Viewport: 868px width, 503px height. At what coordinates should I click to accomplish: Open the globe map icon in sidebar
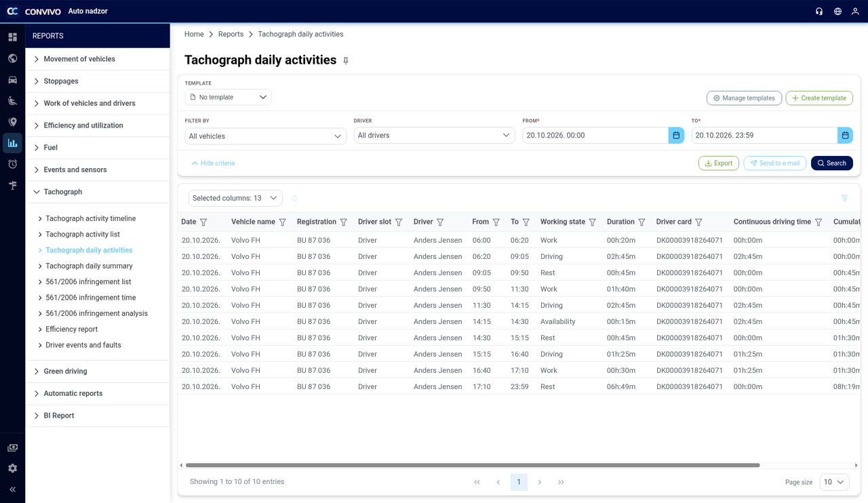point(12,58)
